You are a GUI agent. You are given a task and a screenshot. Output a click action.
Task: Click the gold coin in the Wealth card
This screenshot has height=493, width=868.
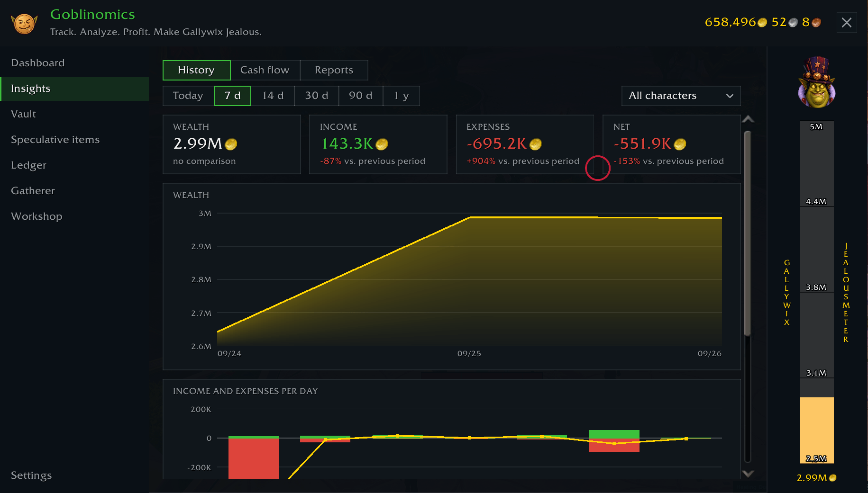coord(231,144)
